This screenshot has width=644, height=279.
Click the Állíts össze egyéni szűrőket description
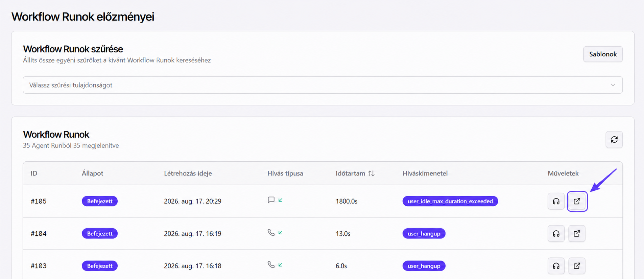pyautogui.click(x=117, y=60)
